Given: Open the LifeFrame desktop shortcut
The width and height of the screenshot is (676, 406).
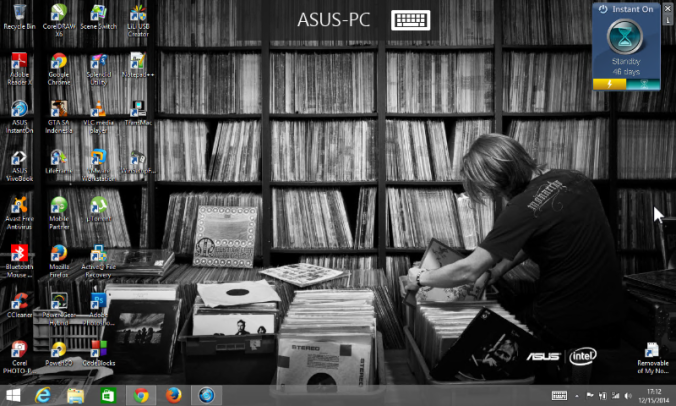Looking at the screenshot, I should point(59,162).
